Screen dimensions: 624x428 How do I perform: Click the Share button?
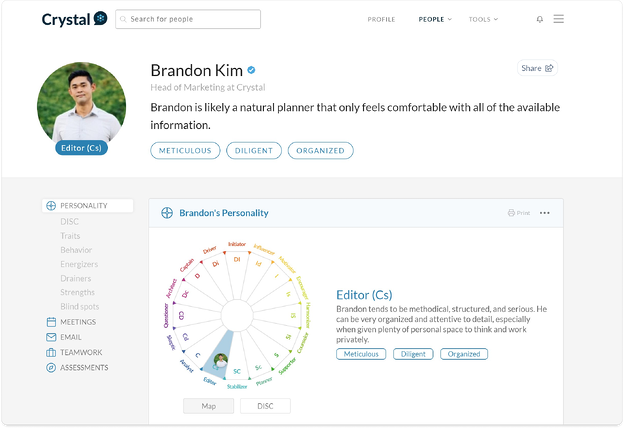click(x=537, y=68)
